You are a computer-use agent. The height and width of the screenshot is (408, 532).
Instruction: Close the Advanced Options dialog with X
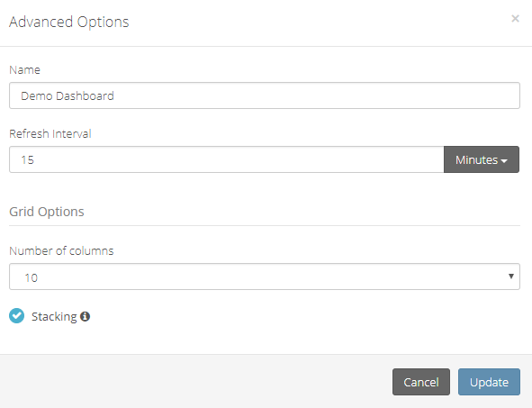[515, 18]
